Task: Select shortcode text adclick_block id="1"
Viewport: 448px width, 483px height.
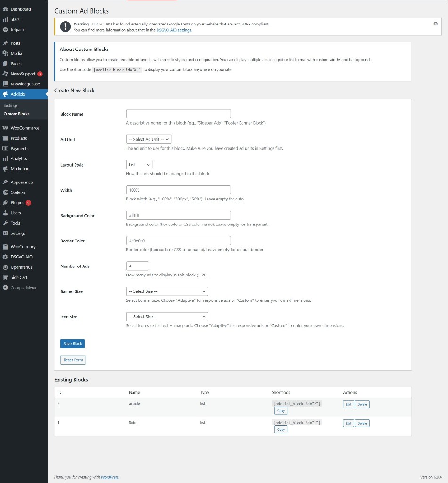Action: (297, 423)
